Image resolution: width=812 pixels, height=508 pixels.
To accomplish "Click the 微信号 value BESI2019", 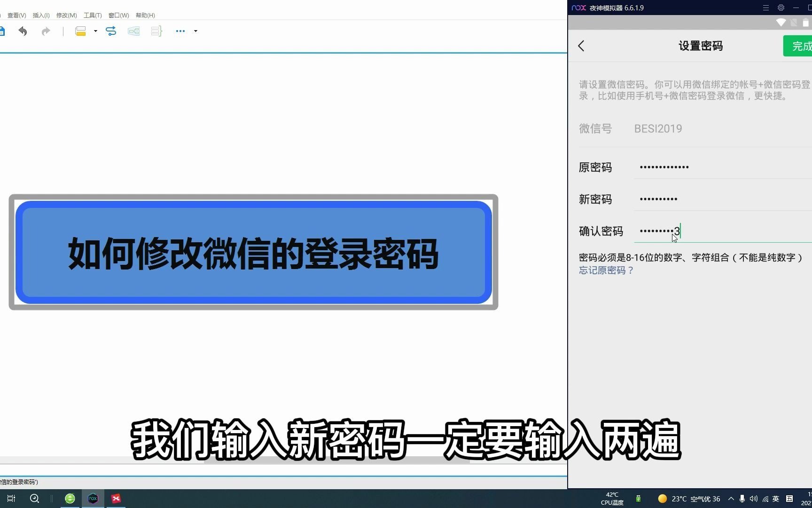I will click(x=658, y=129).
